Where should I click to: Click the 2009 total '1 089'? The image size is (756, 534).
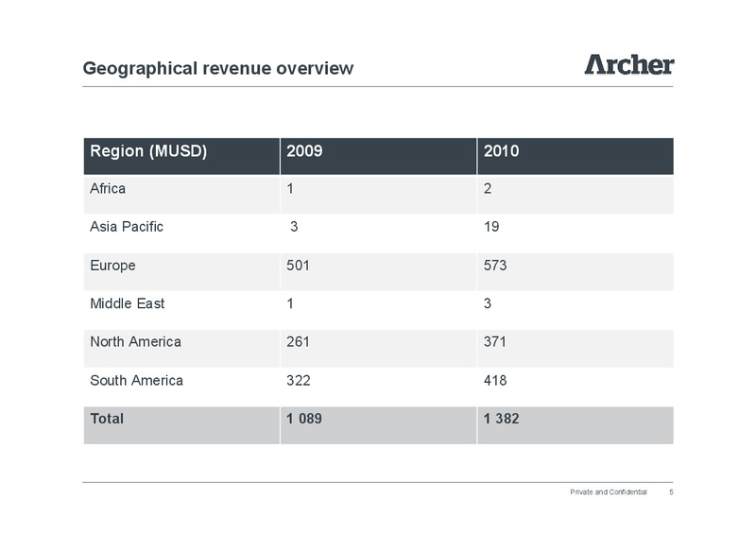304,419
